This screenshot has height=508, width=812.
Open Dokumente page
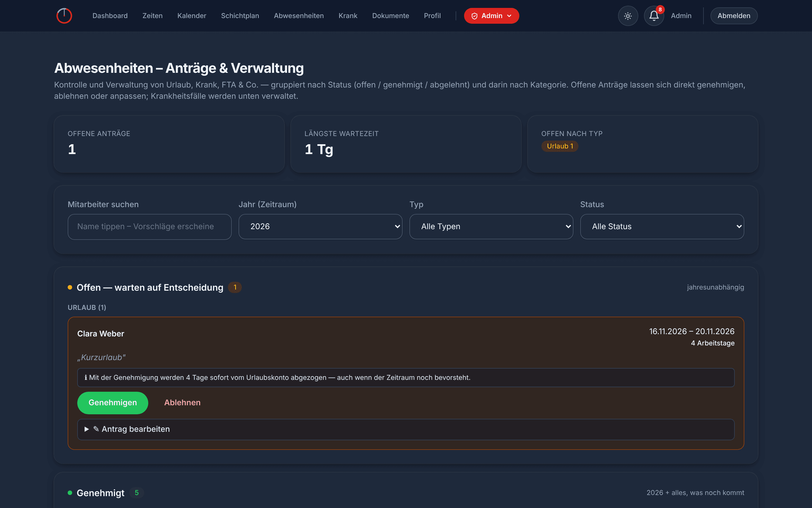(390, 16)
